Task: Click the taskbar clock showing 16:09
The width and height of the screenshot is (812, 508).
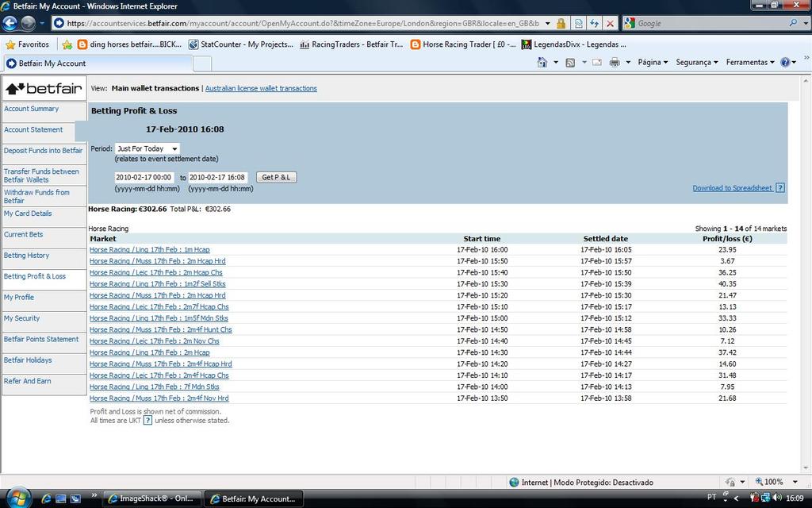Action: pos(795,498)
